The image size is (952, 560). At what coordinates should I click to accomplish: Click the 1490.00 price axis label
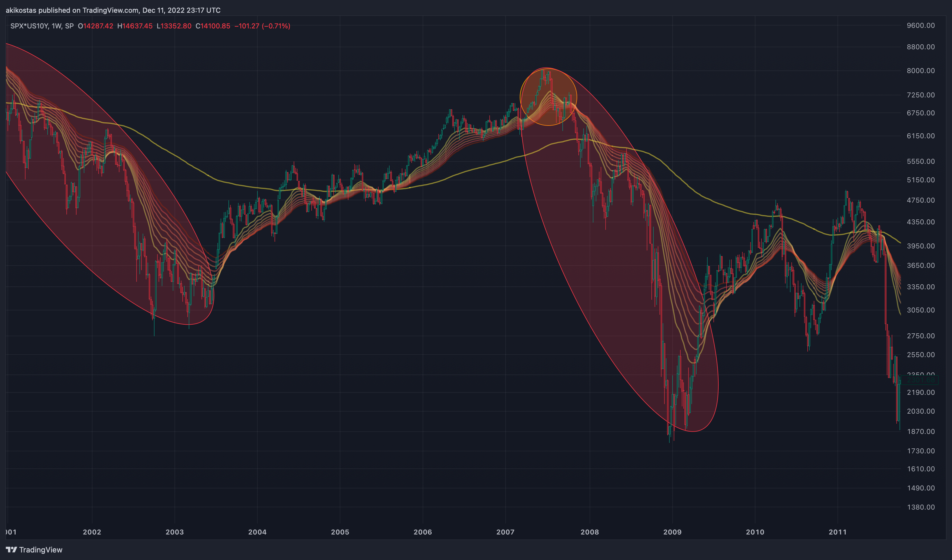(921, 488)
